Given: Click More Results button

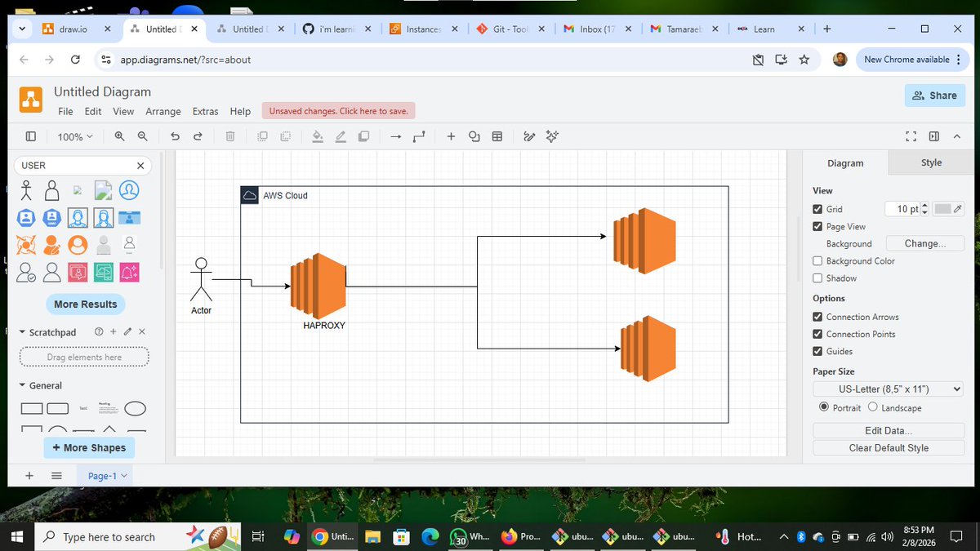Looking at the screenshot, I should click(x=86, y=304).
